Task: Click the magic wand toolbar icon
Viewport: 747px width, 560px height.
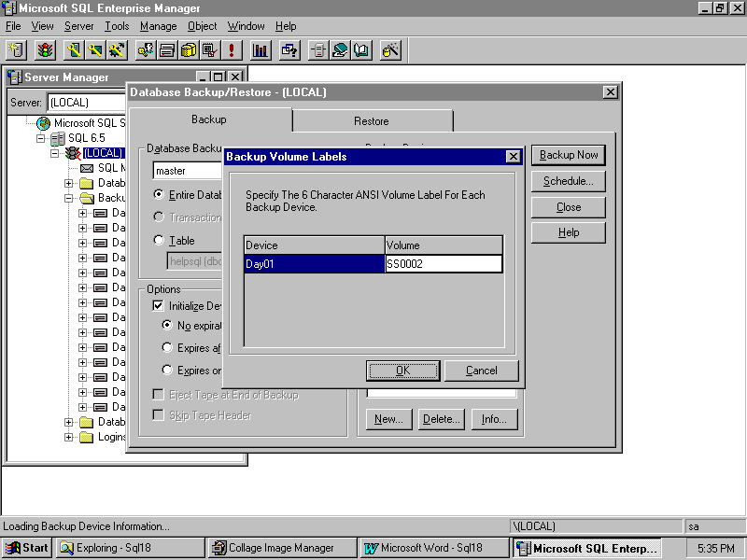Action: pos(391,50)
